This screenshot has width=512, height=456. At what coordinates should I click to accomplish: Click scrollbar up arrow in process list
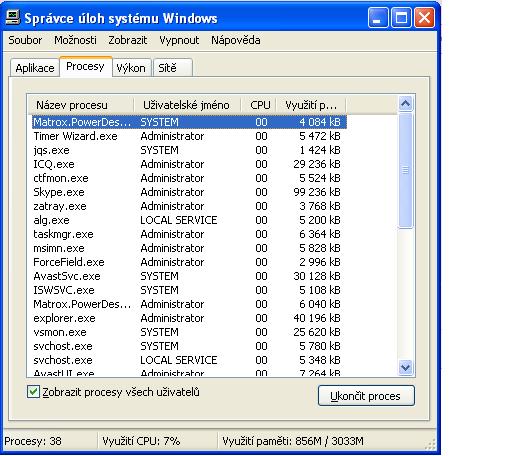click(405, 104)
